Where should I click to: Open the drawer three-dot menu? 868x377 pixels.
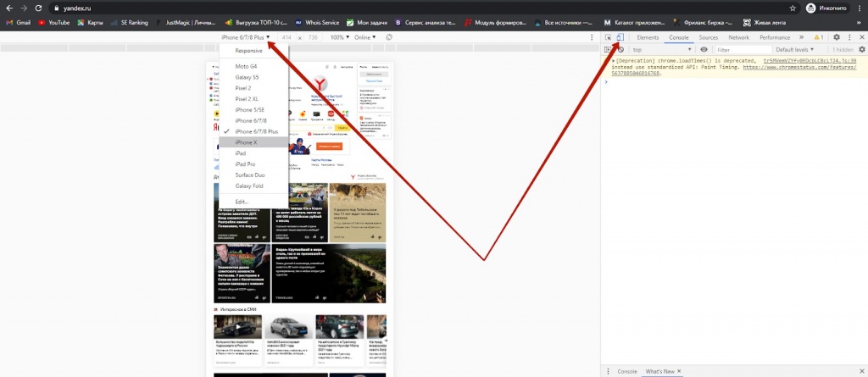pos(608,371)
